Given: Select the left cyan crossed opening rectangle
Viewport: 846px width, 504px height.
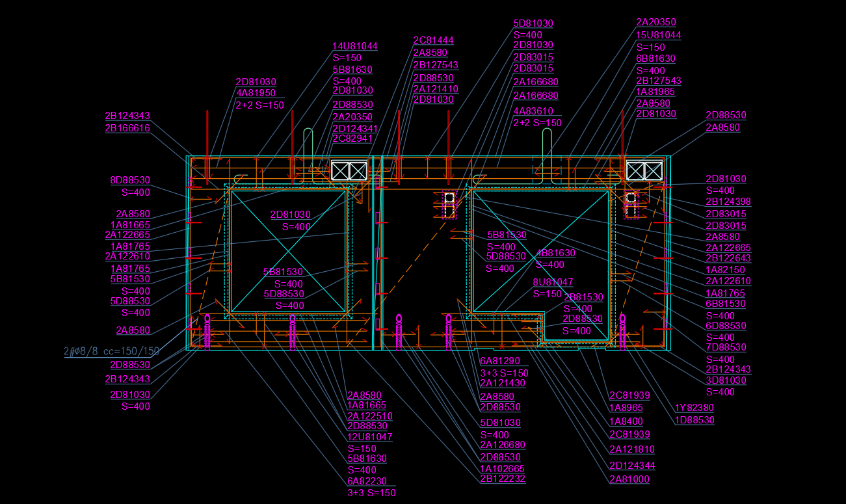Looking at the screenshot, I should point(289,251).
